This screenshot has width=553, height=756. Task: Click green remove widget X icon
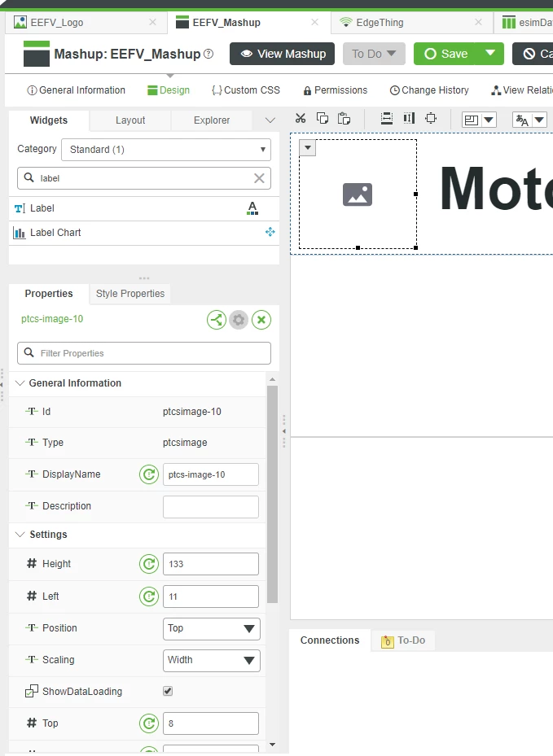261,320
